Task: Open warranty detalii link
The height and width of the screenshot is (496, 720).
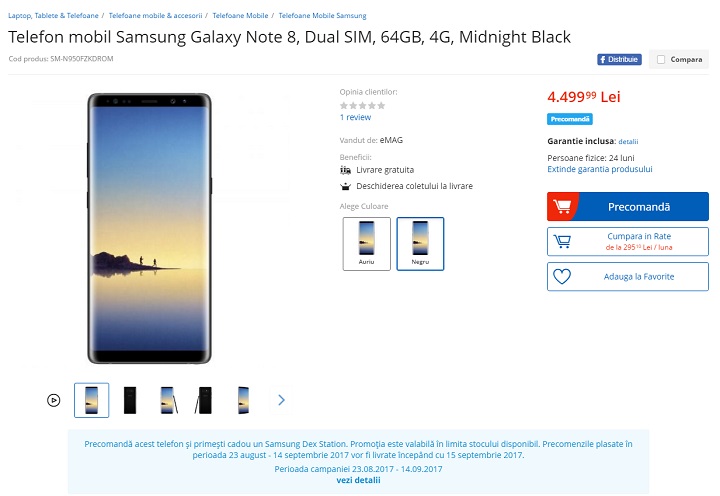Action: click(x=628, y=142)
